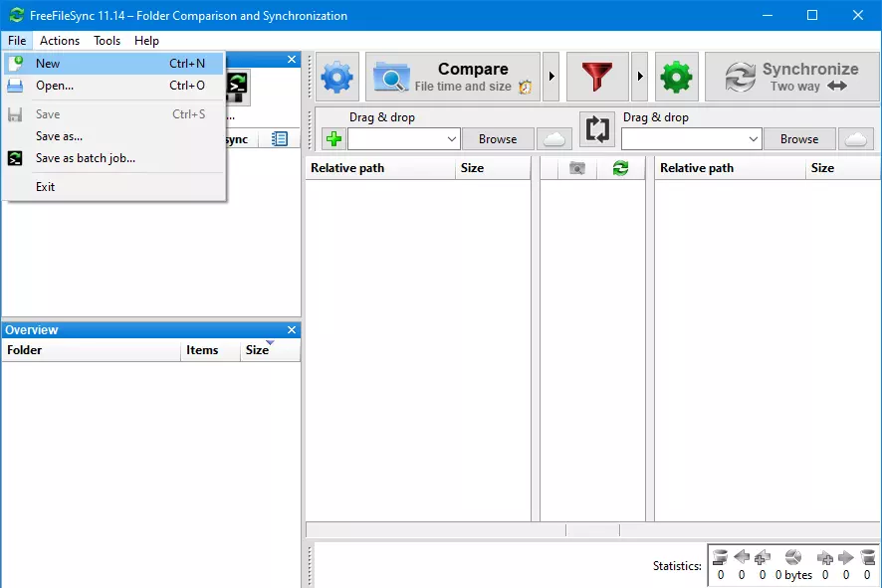Expand the left folder path dropdown
882x588 pixels.
452,139
